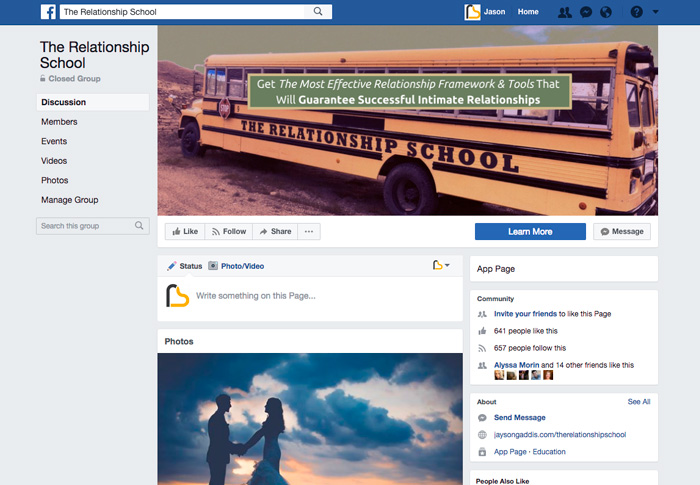Click the Home link in top bar
This screenshot has width=700, height=485.
[x=528, y=12]
